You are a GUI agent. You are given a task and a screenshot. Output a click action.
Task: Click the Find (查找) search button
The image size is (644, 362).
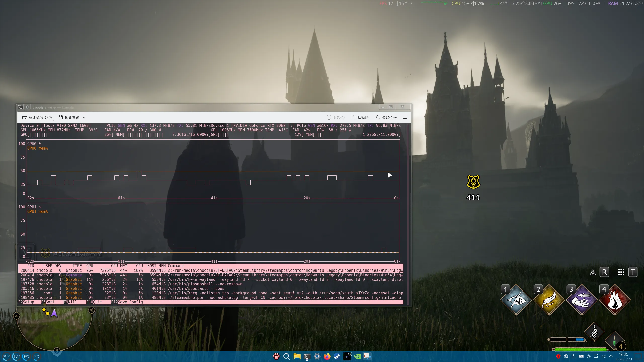386,117
